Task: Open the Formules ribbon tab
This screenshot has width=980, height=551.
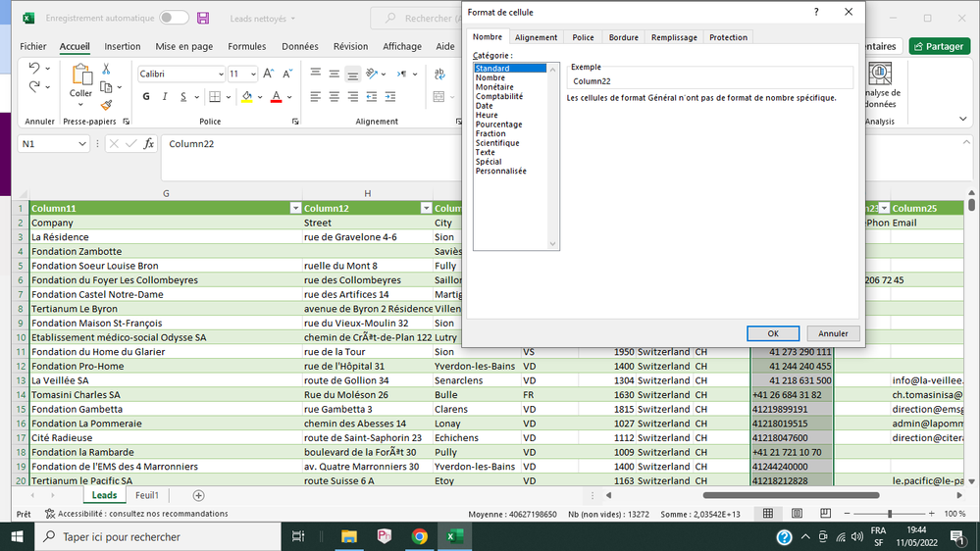Action: 246,46
